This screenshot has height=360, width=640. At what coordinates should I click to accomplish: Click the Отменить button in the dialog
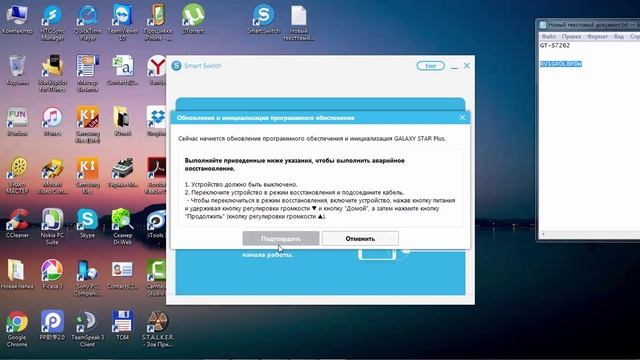click(x=360, y=239)
